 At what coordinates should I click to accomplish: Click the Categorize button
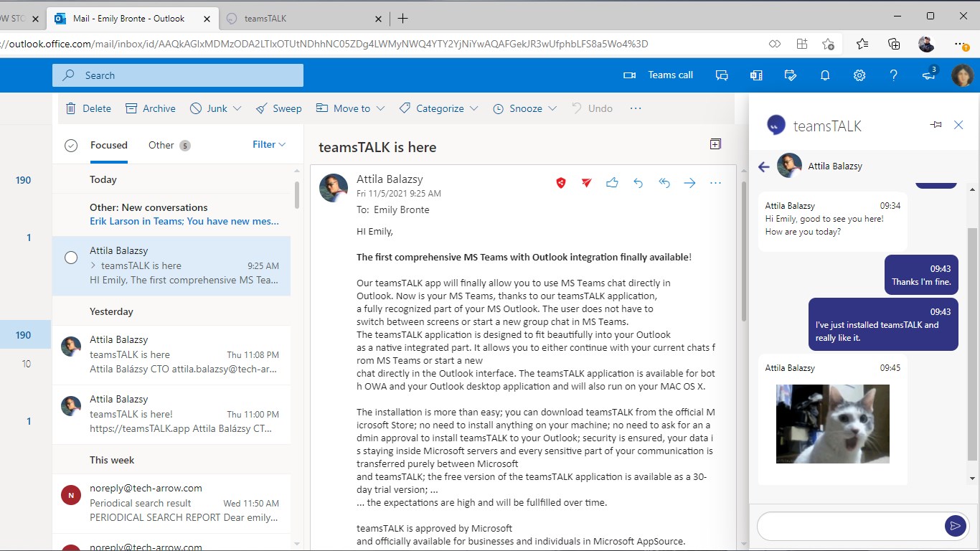pyautogui.click(x=432, y=108)
